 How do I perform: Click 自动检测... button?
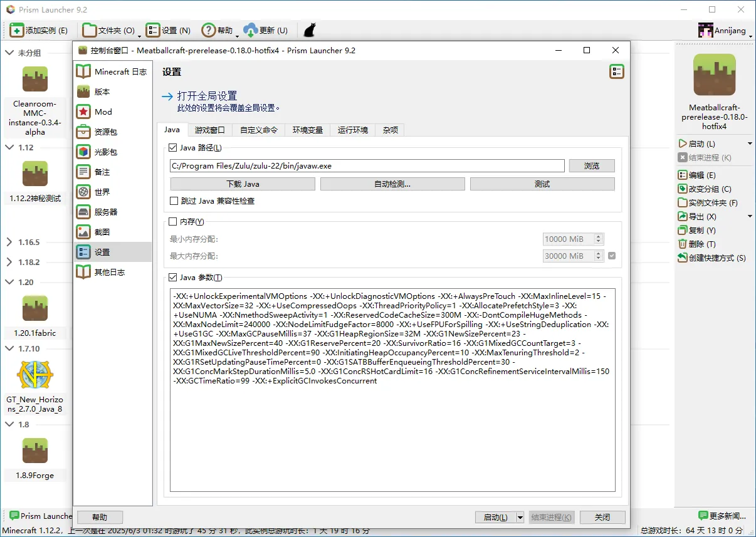(x=392, y=184)
